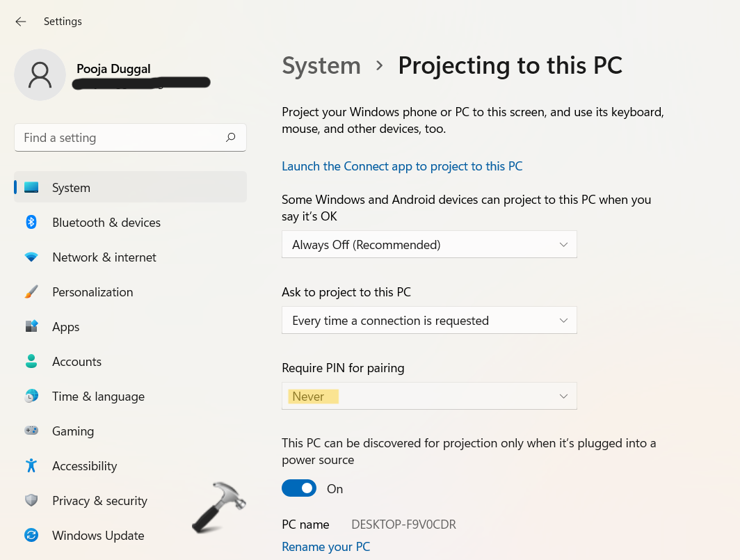Expand the Require PIN for pairing dropdown
The width and height of the screenshot is (740, 560).
pyautogui.click(x=429, y=397)
